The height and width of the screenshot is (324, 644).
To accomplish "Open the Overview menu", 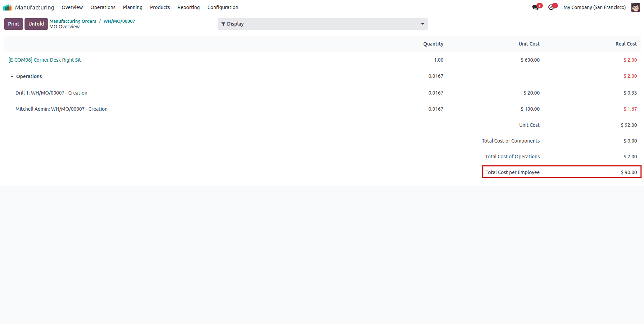I will [72, 7].
